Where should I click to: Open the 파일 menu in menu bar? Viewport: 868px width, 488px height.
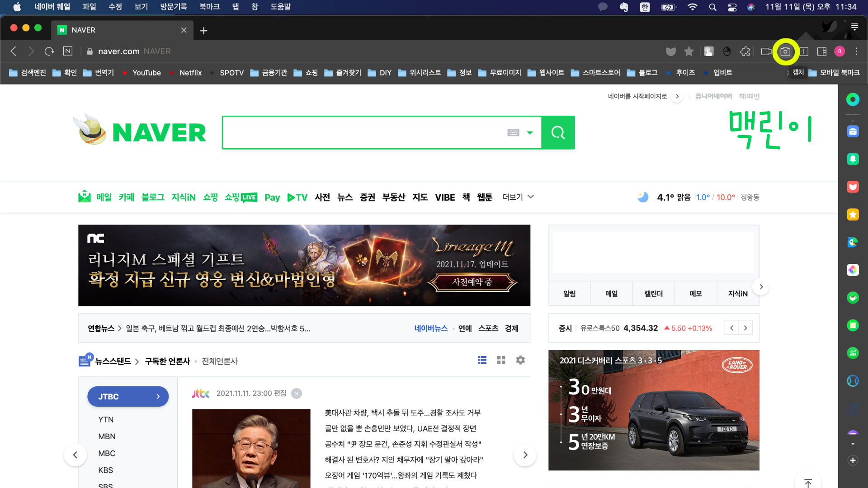click(x=89, y=7)
